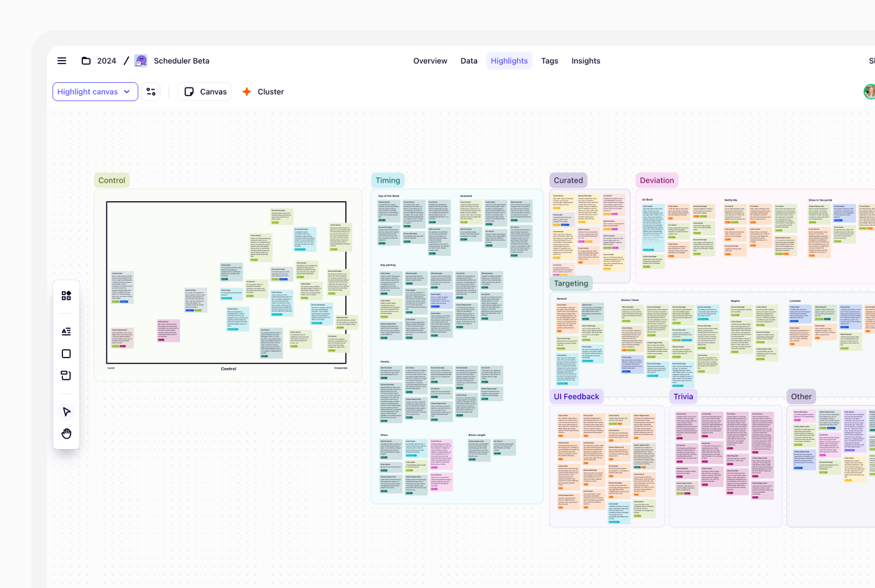The height and width of the screenshot is (588, 875).
Task: Select the shapes and widgets tool
Action: coord(66,296)
